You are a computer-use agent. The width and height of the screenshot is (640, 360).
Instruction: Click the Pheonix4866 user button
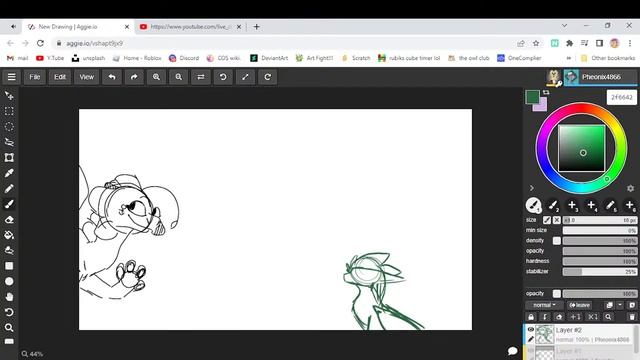click(600, 77)
